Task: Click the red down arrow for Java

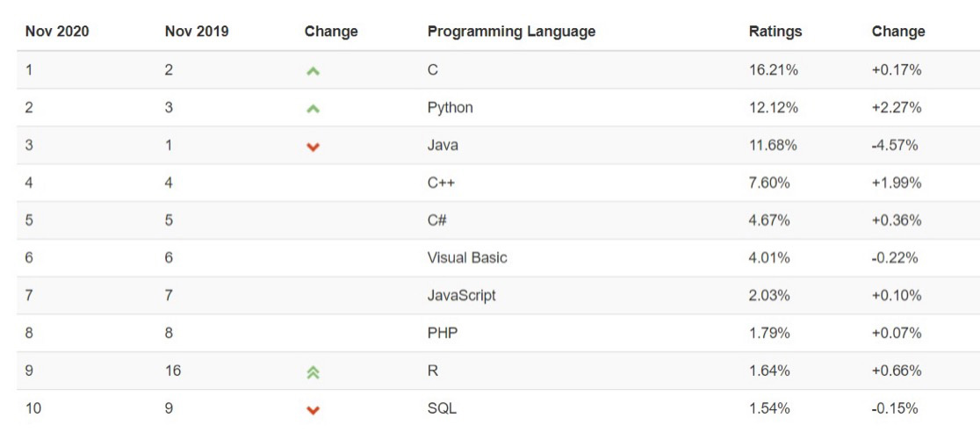Action: (x=313, y=147)
